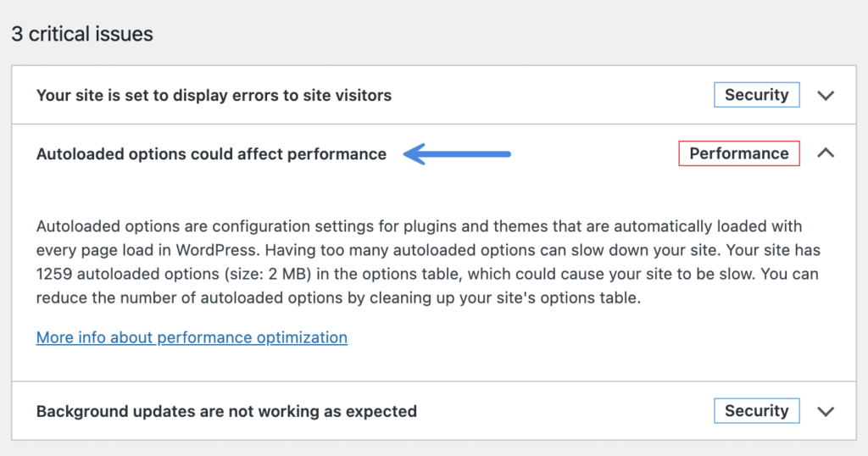Expand the Background updates issue chevron
The image size is (868, 456).
coord(826,412)
